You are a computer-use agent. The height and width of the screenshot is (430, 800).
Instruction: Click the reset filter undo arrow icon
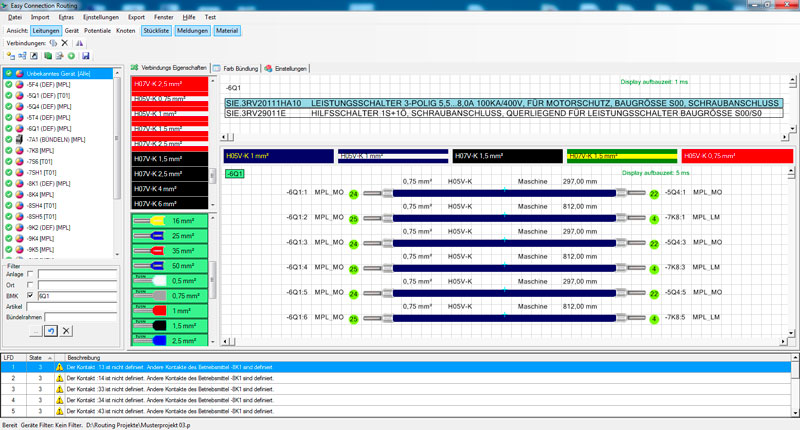[50, 330]
